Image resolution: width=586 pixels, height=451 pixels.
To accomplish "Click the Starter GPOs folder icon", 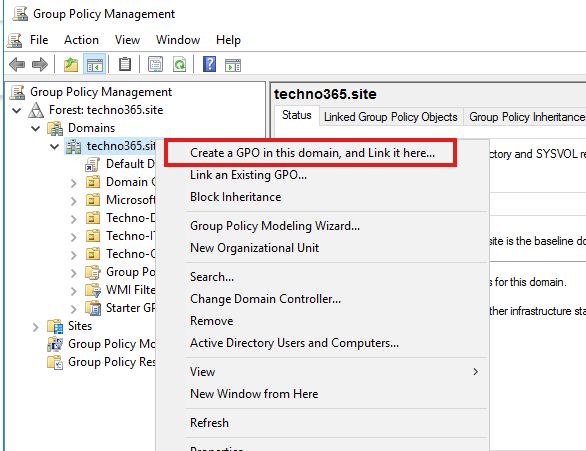I will (x=93, y=308).
